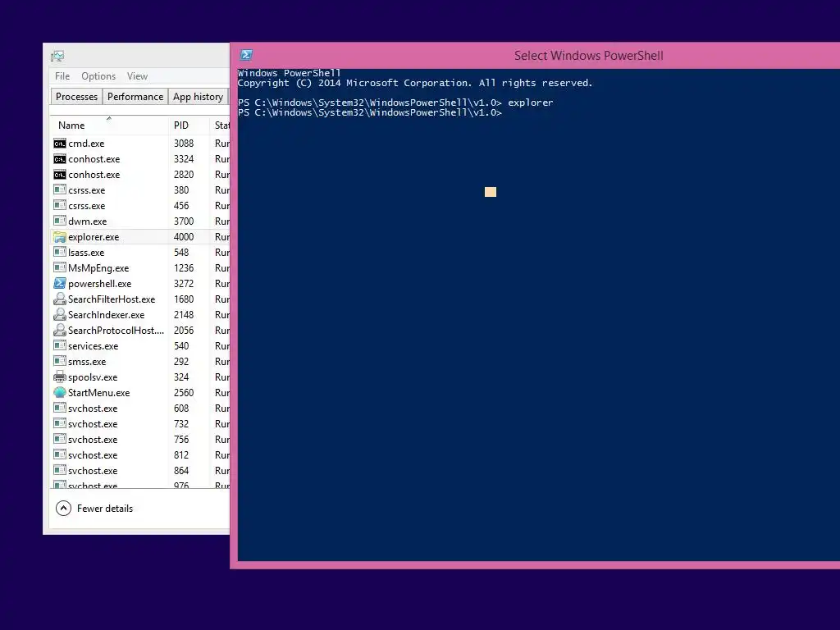Click the spoolsv.exe printer icon
This screenshot has width=840, height=630.
pyautogui.click(x=59, y=377)
